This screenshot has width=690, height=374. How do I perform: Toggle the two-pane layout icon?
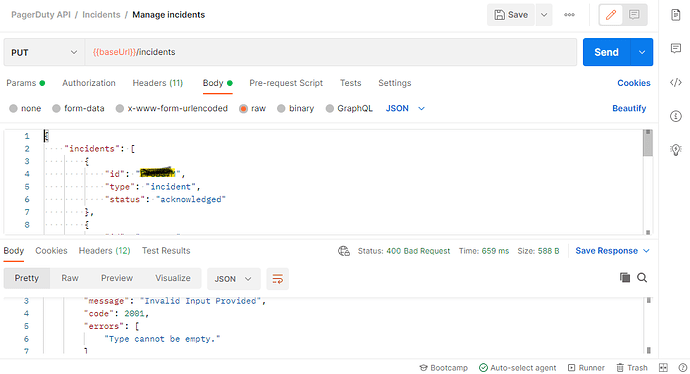pyautogui.click(x=663, y=368)
